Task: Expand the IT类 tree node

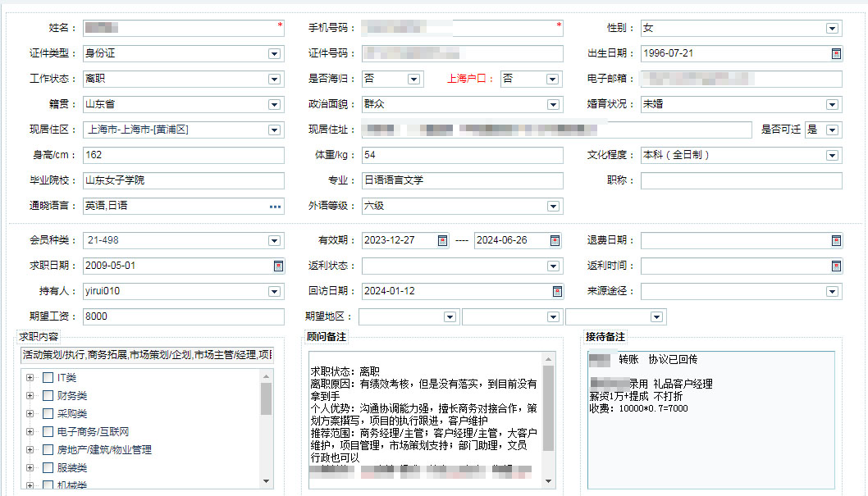Action: [30, 378]
